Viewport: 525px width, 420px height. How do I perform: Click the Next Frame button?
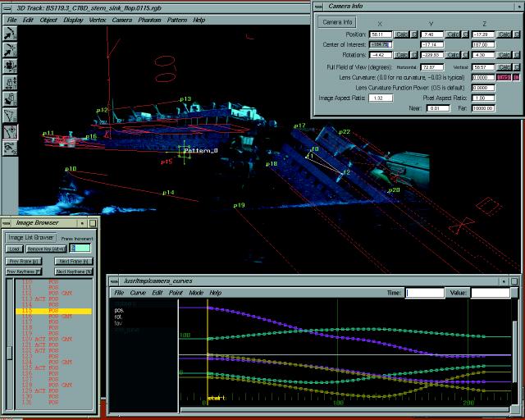click(73, 259)
